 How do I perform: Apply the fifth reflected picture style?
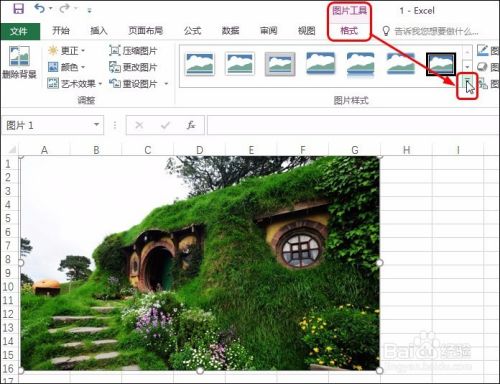360,64
